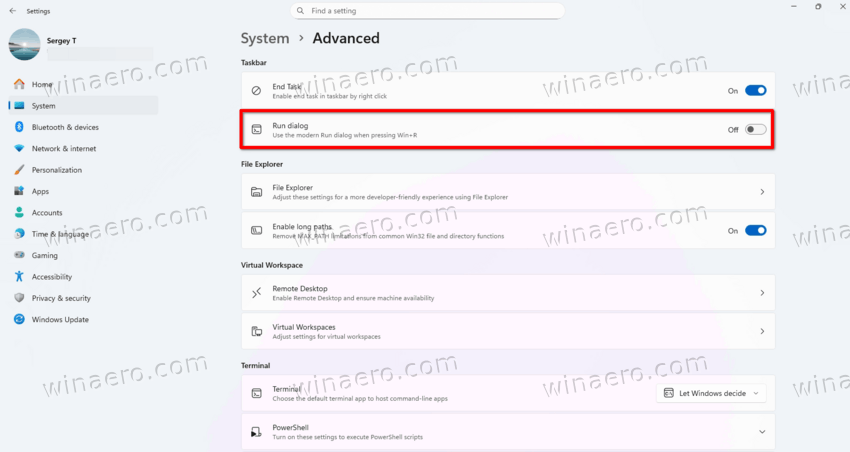850x452 pixels.
Task: Click the Home house icon
Action: (20, 84)
